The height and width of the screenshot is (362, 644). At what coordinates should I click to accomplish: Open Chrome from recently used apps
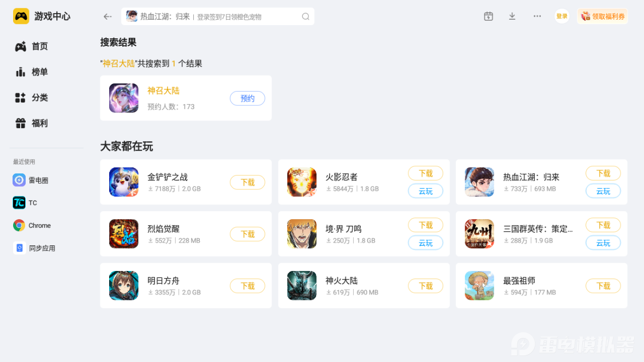click(32, 225)
